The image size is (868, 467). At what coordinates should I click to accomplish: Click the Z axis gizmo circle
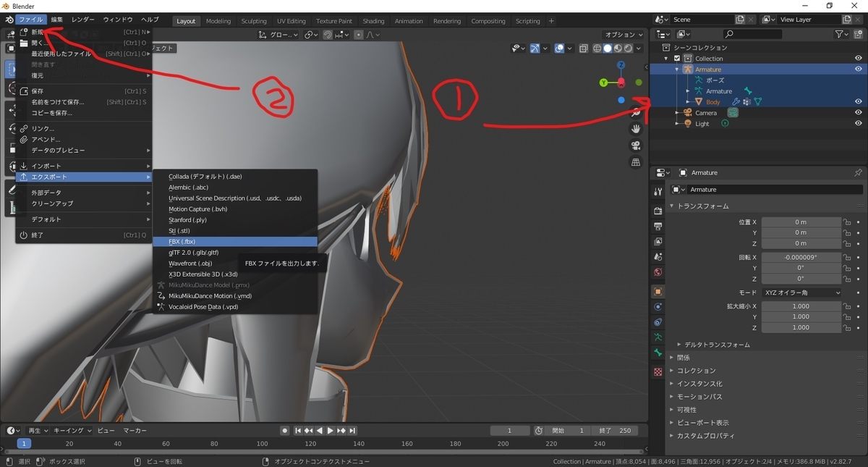pos(621,65)
